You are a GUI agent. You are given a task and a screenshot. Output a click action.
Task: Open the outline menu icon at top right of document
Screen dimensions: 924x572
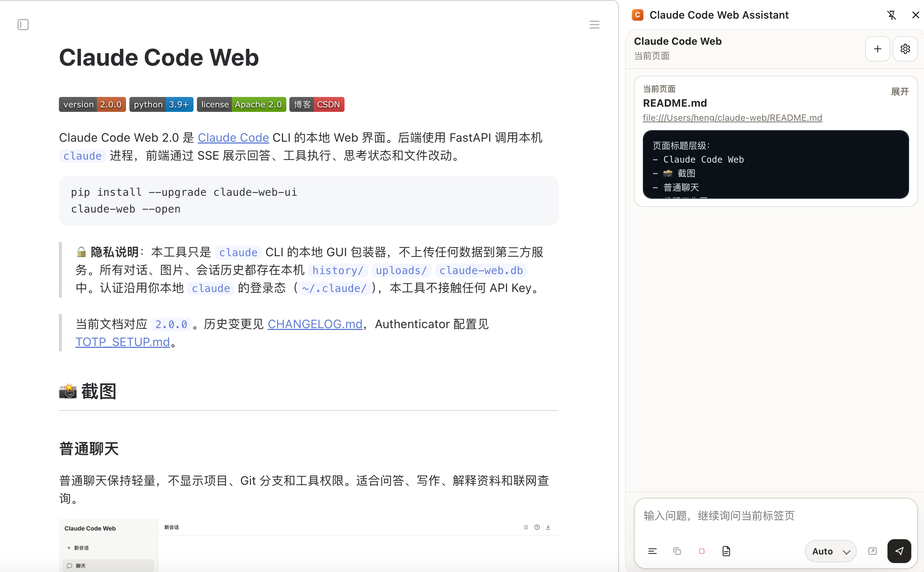click(594, 25)
